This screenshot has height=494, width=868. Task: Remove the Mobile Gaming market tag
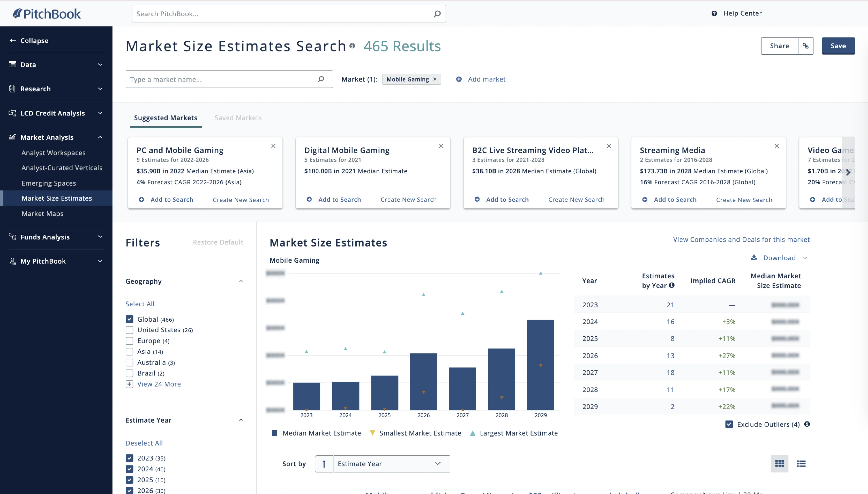click(x=435, y=79)
